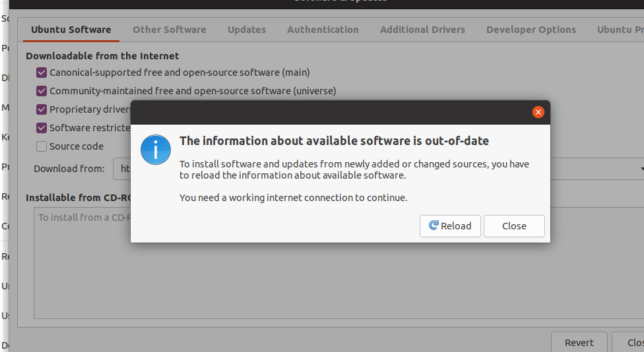Click 'You need a working internet connection' text

[x=293, y=198]
